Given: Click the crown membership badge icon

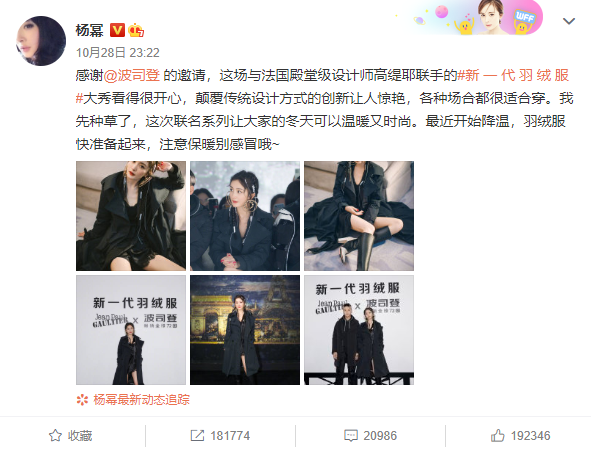Looking at the screenshot, I should point(136,30).
